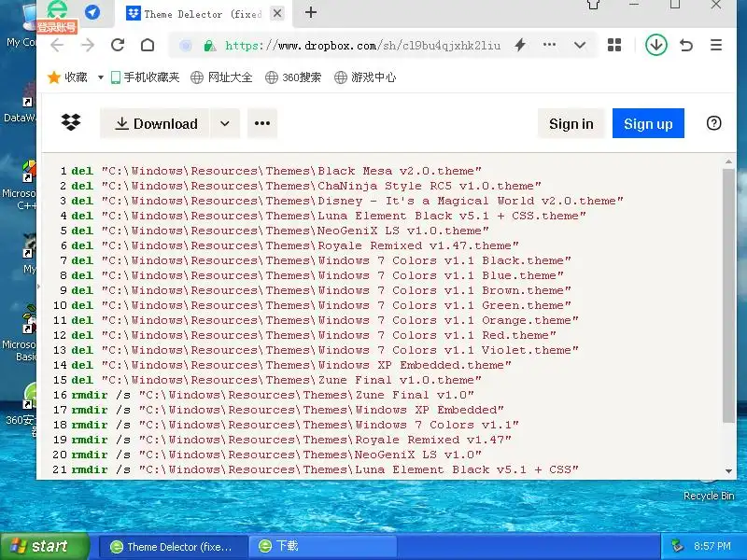Click the code viewer scrollbar thumb
This screenshot has width=747, height=560.
[x=728, y=295]
